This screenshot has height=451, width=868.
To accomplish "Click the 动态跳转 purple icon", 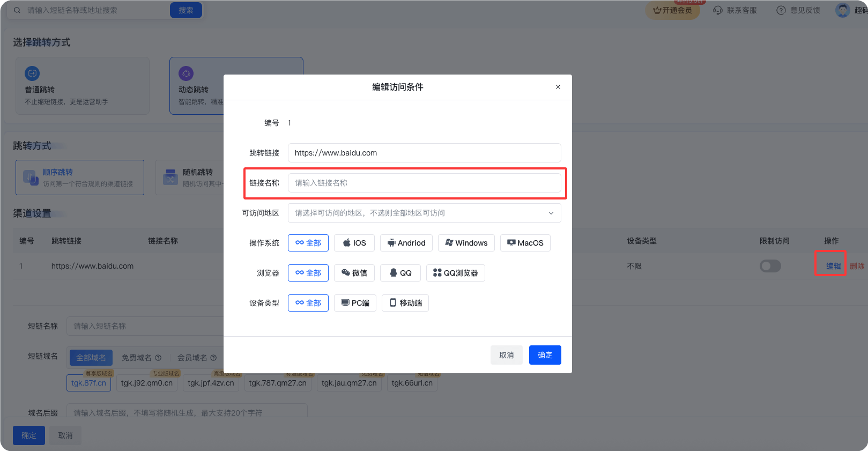I will pos(186,73).
